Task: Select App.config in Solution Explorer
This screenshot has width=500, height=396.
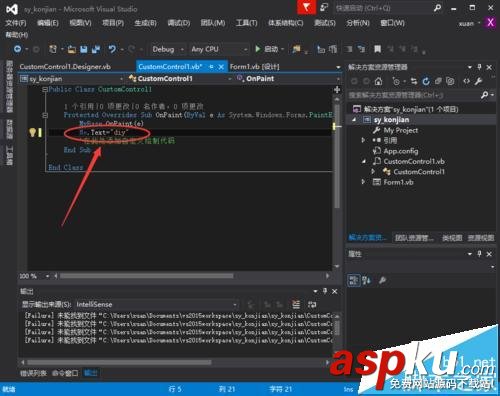Action: [401, 151]
